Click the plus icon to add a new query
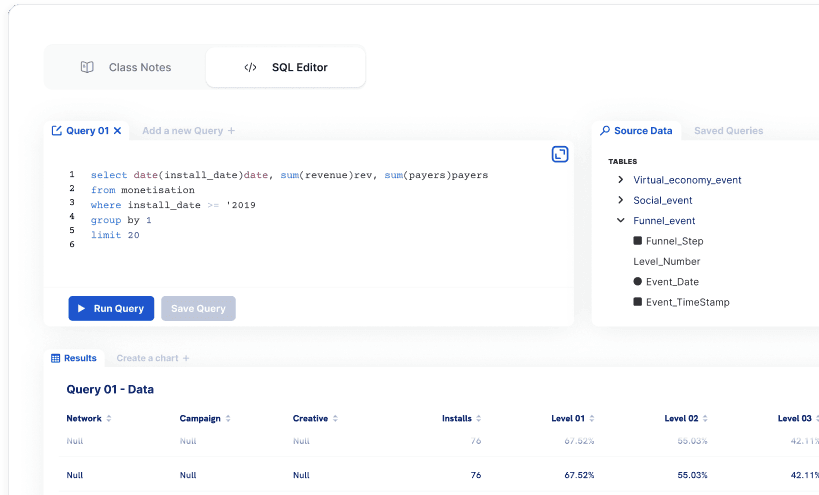Image resolution: width=819 pixels, height=495 pixels. [x=231, y=131]
